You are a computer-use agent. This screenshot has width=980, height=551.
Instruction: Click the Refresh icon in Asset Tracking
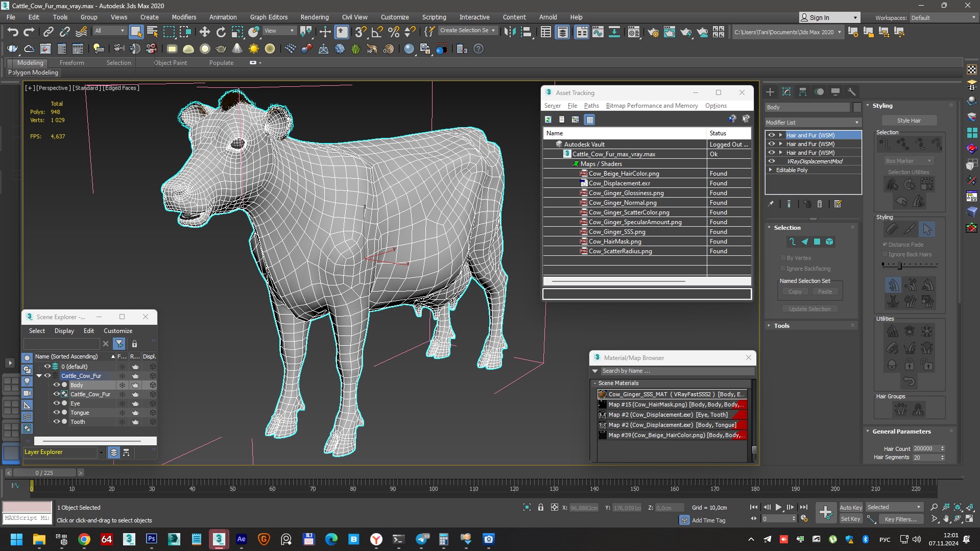[x=548, y=119]
